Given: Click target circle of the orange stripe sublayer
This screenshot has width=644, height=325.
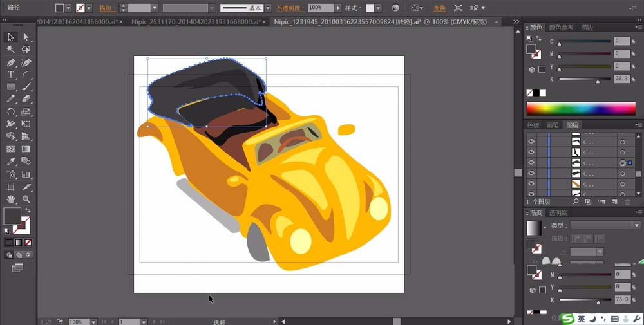Looking at the screenshot, I should pos(622,184).
